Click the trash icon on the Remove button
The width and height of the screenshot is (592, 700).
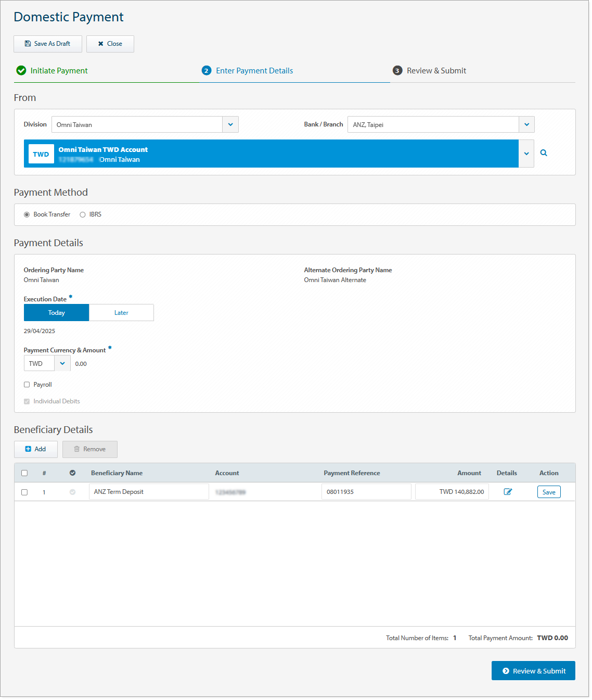point(78,449)
